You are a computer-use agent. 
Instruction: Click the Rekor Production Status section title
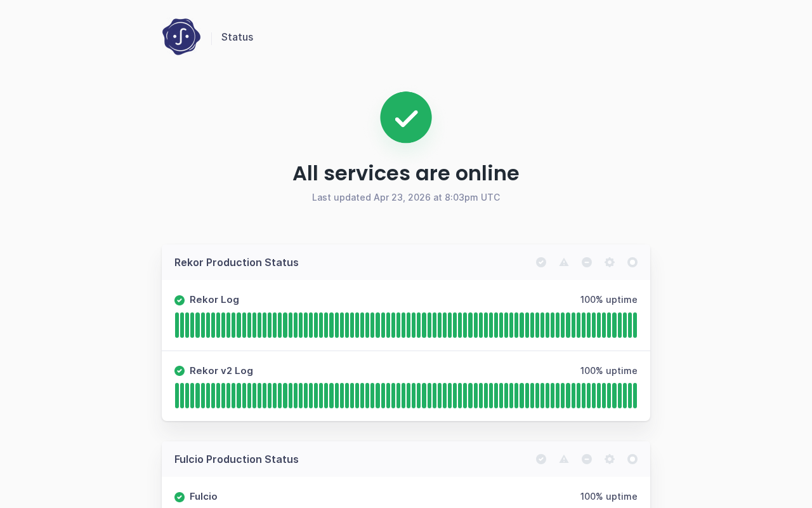pyautogui.click(x=237, y=262)
